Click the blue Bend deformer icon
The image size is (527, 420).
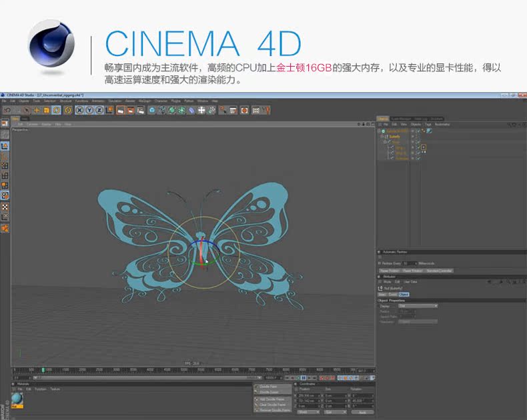(191, 110)
